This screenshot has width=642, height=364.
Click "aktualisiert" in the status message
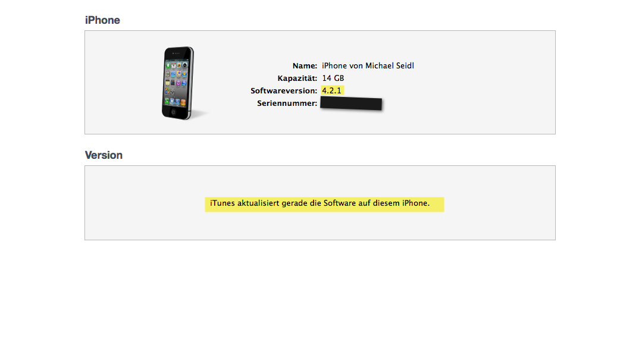pyautogui.click(x=258, y=203)
